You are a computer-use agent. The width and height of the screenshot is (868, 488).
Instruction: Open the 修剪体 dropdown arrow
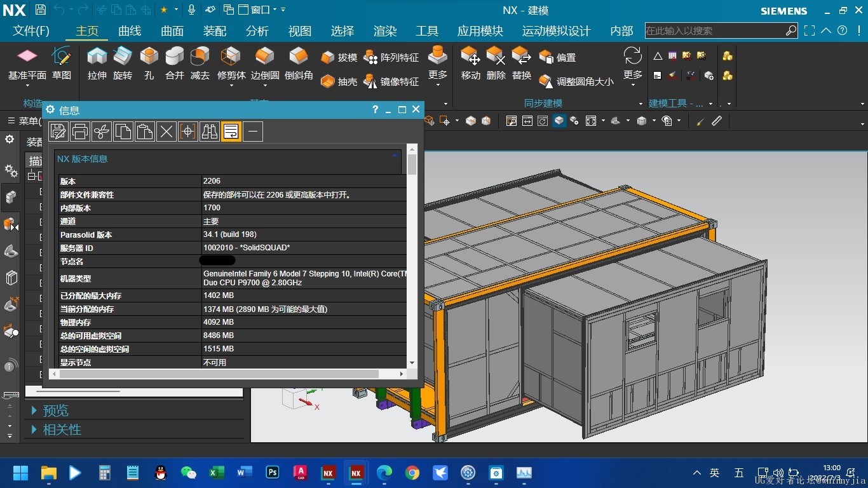tap(231, 85)
